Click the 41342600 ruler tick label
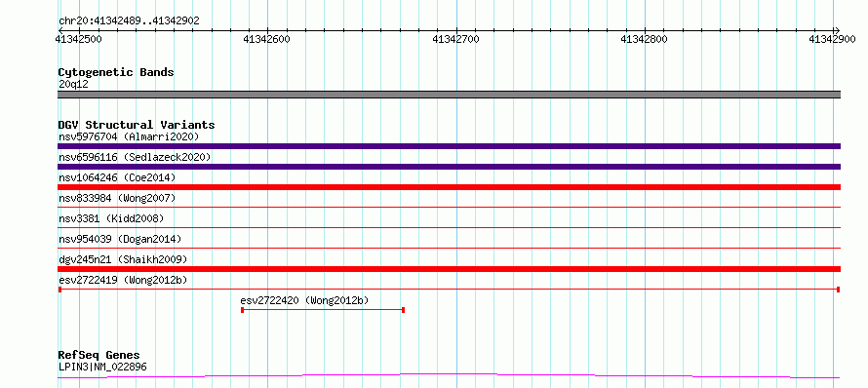This screenshot has width=868, height=388. pyautogui.click(x=267, y=39)
